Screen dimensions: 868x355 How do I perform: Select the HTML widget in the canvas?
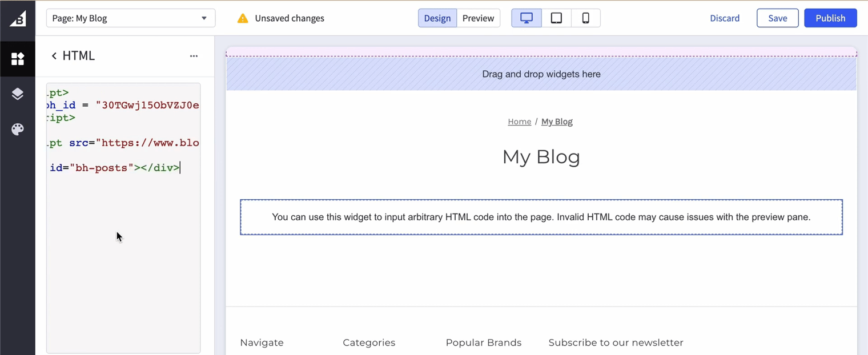coord(541,217)
